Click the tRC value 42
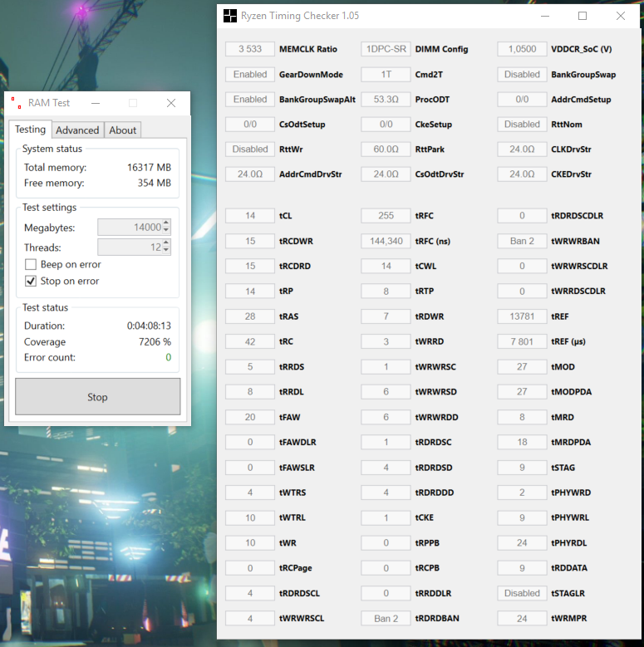 click(x=250, y=341)
